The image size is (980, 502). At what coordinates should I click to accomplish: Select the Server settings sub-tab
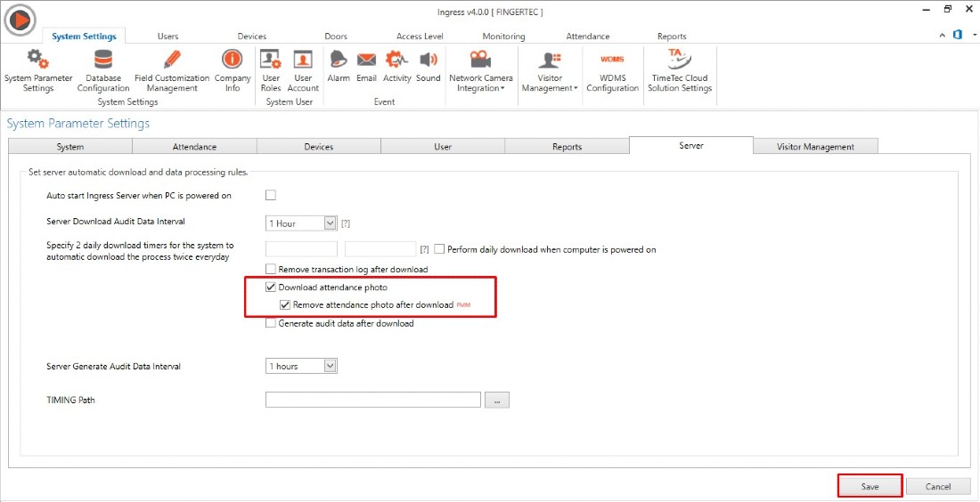click(x=691, y=145)
